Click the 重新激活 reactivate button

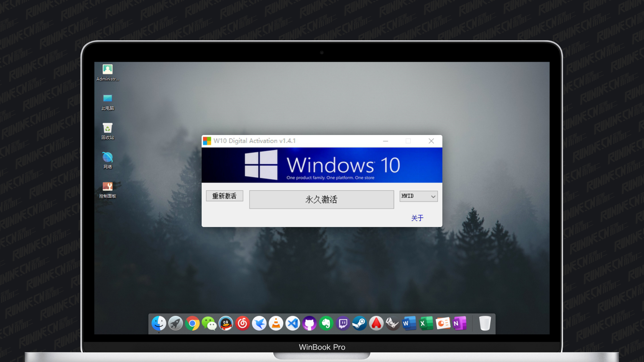coord(225,196)
